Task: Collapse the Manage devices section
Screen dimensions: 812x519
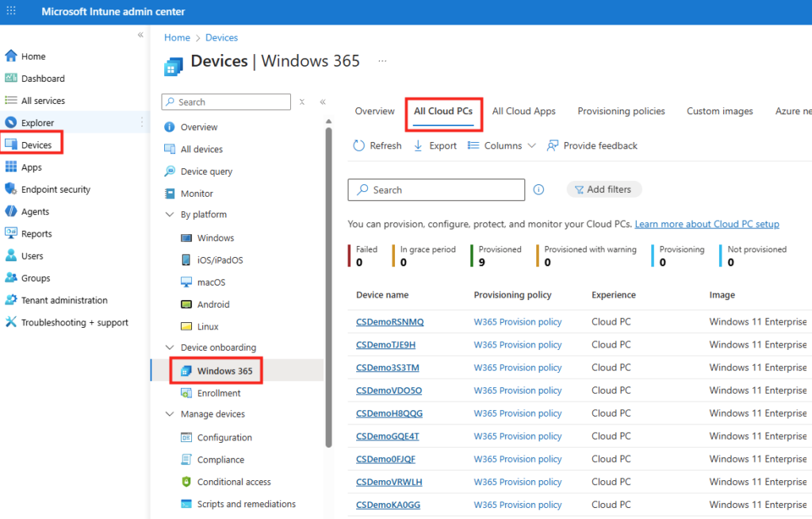Action: pyautogui.click(x=169, y=414)
